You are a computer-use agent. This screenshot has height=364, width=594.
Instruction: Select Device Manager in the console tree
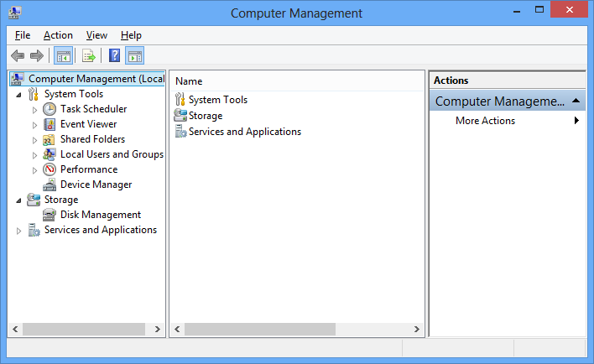point(96,185)
